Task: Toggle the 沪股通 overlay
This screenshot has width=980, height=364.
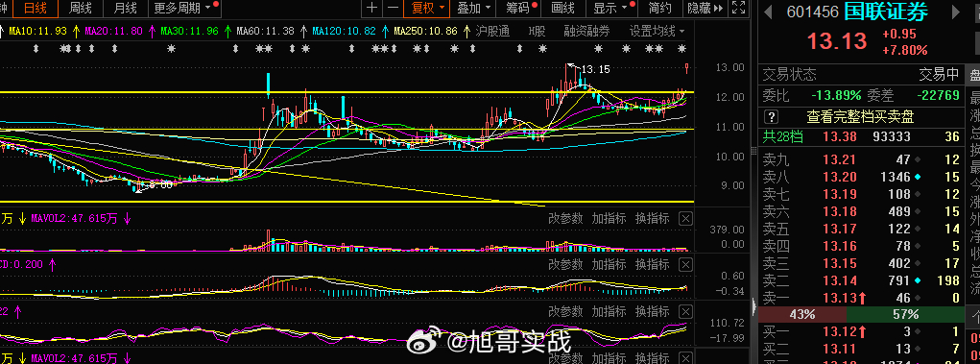Action: coord(492,31)
